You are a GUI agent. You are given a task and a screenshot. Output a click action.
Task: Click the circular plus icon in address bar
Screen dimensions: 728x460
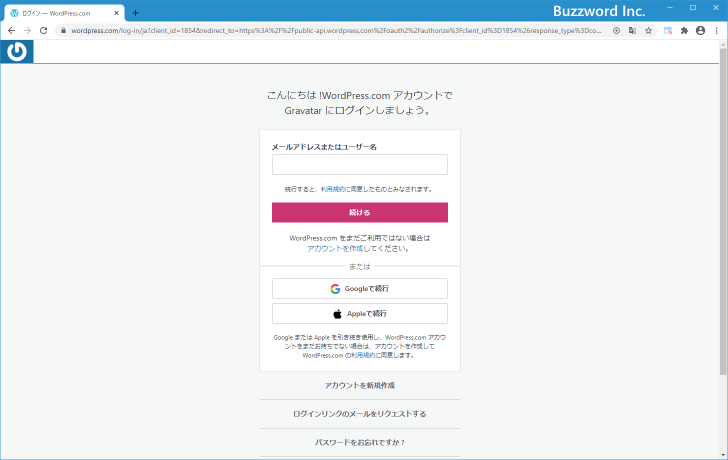[616, 31]
